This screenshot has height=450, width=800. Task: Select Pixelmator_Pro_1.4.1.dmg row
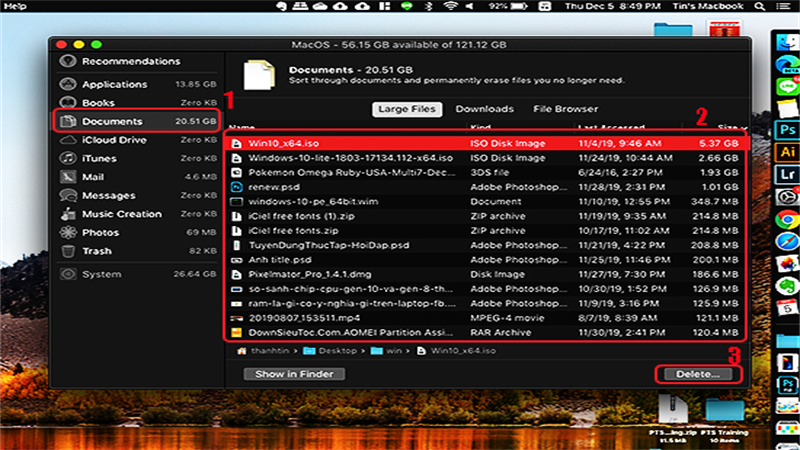click(485, 274)
